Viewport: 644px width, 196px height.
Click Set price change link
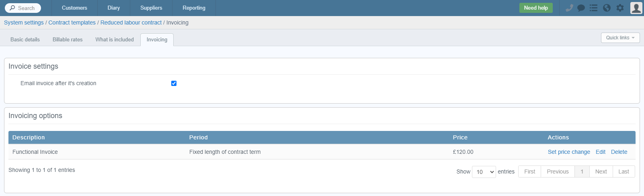point(569,152)
